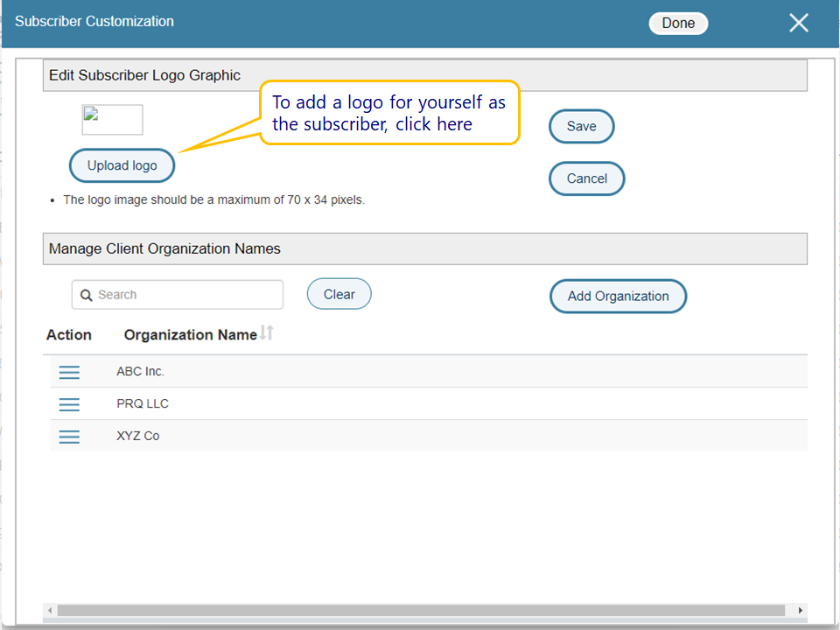Click the Organization Name column header

pos(190,335)
